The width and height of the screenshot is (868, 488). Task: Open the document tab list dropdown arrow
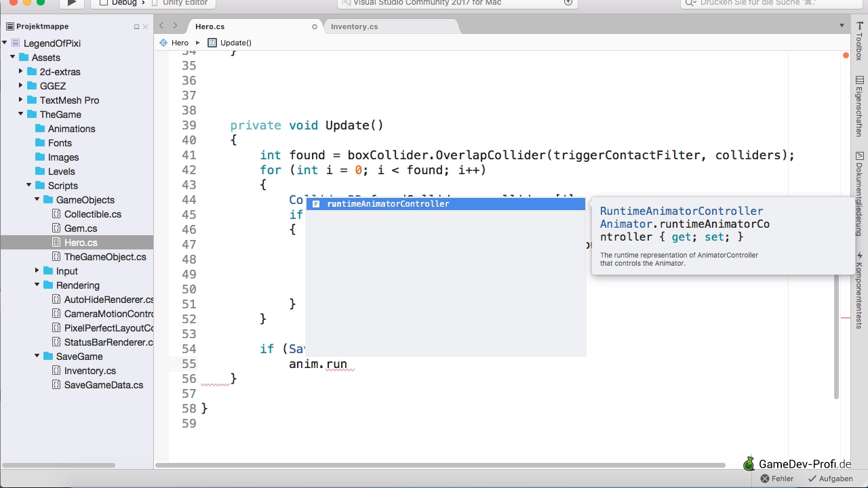[842, 26]
